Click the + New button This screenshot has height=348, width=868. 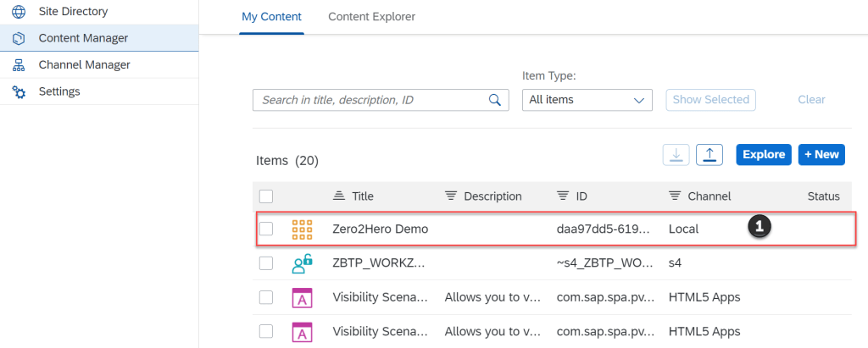(821, 154)
